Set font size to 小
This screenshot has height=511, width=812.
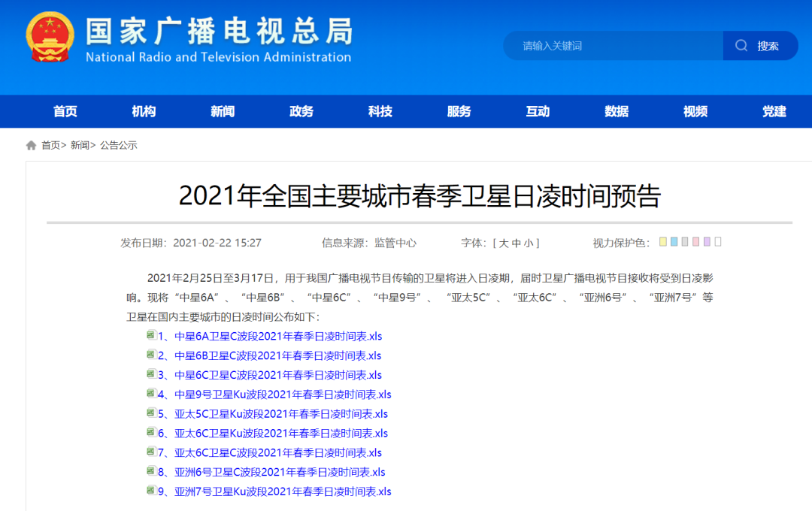click(x=529, y=243)
